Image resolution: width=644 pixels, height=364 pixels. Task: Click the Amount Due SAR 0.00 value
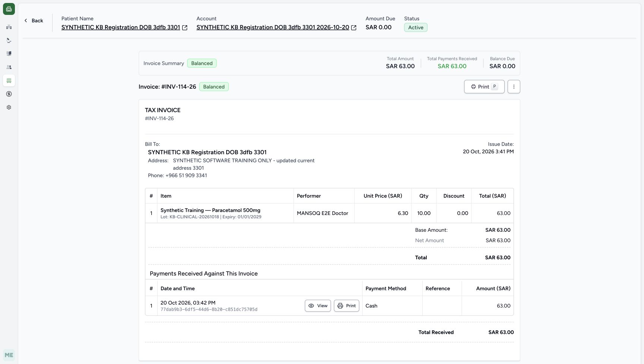coord(378,27)
